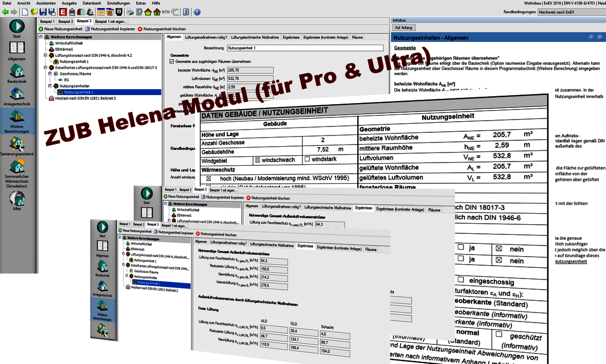Toggle the 'windstark' checkbox in the report

point(307,159)
